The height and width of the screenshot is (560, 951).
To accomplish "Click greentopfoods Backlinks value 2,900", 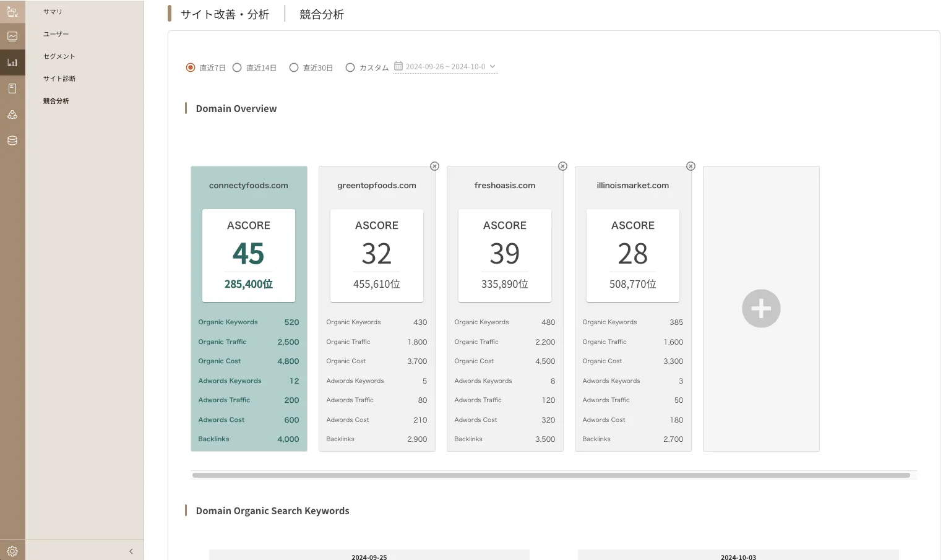I will click(x=417, y=439).
